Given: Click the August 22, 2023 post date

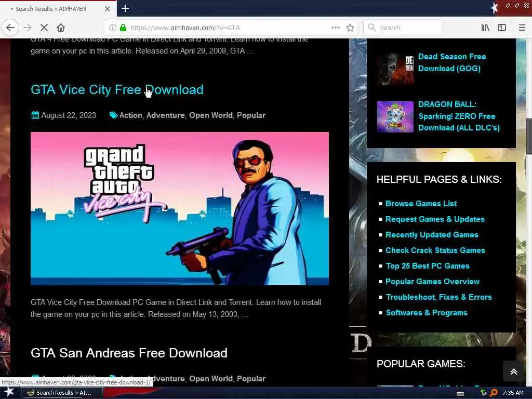Looking at the screenshot, I should pos(69,115).
